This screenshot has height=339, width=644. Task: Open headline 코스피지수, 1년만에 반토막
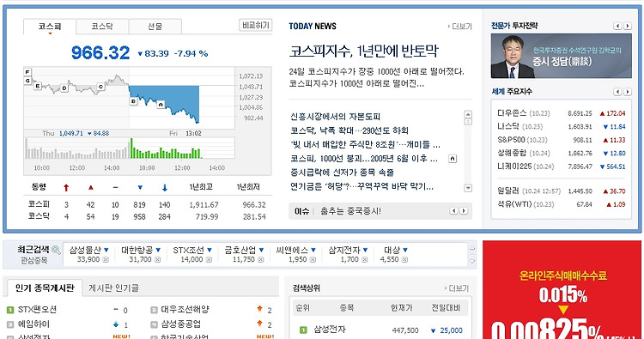363,51
